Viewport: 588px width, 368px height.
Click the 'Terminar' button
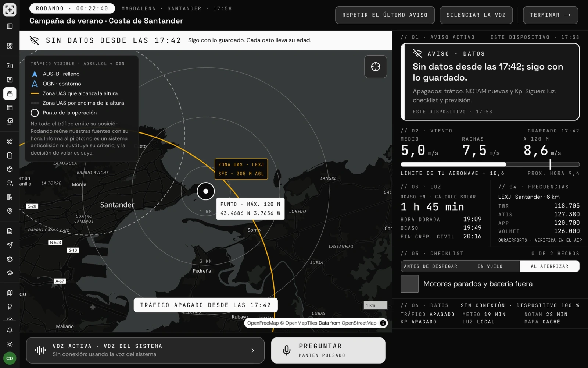click(551, 15)
